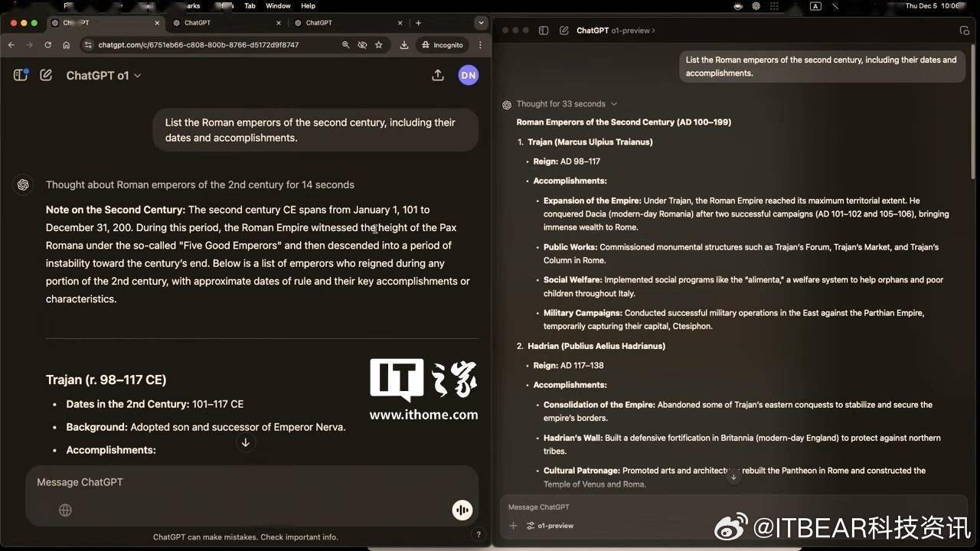Click 'Roman Emperors of the Second Century' heading
Image resolution: width=980 pixels, height=551 pixels.
(x=623, y=122)
